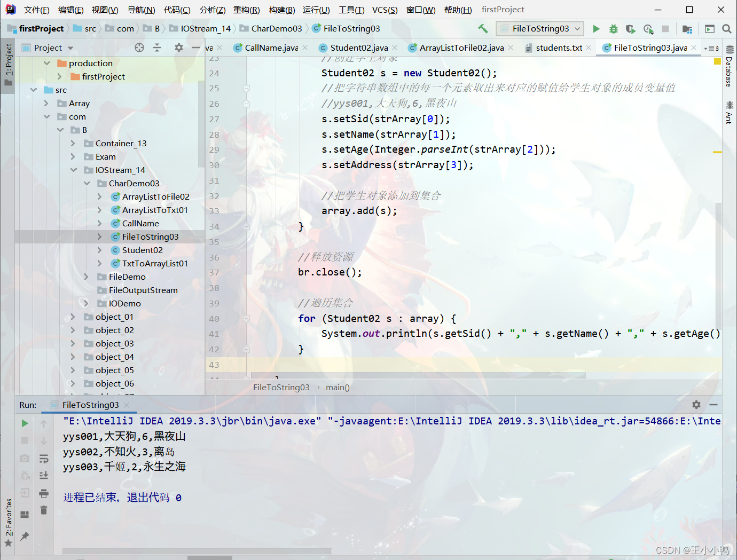Viewport: 737px width, 560px height.
Task: Click FileToString03 in the editor breadcrumb
Action: (281, 387)
